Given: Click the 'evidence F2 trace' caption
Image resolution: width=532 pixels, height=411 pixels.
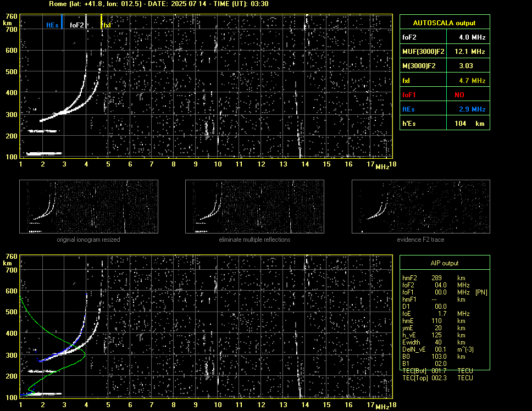Looking at the screenshot, I should (420, 240).
